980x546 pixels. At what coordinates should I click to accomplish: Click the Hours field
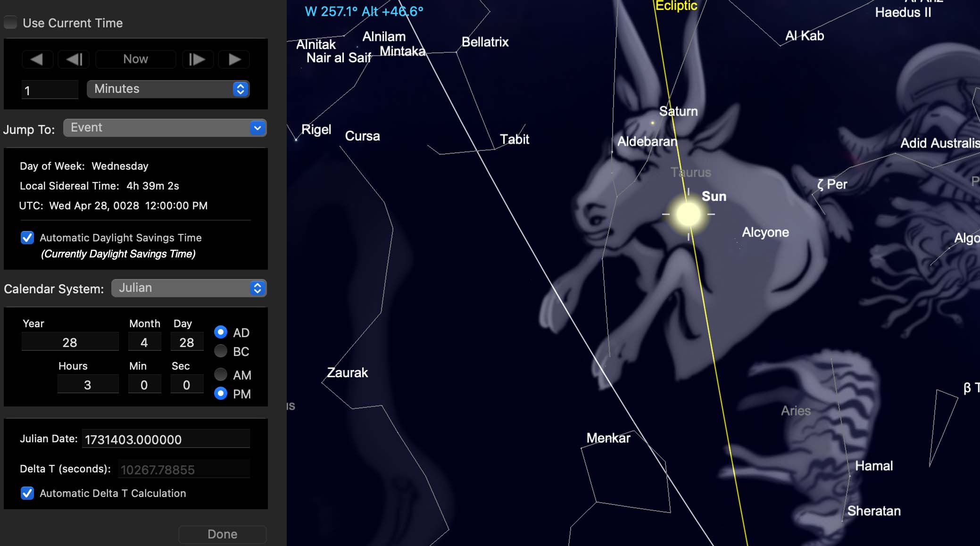[88, 384]
